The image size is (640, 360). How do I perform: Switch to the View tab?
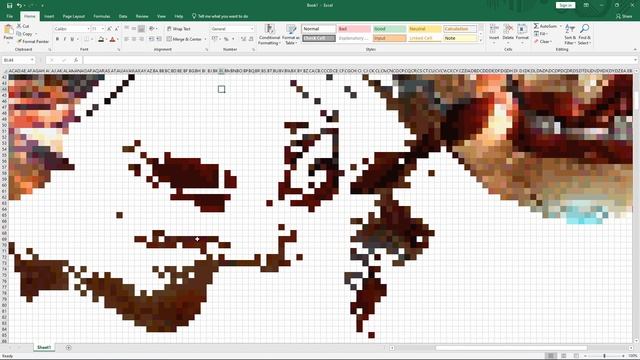click(x=161, y=16)
